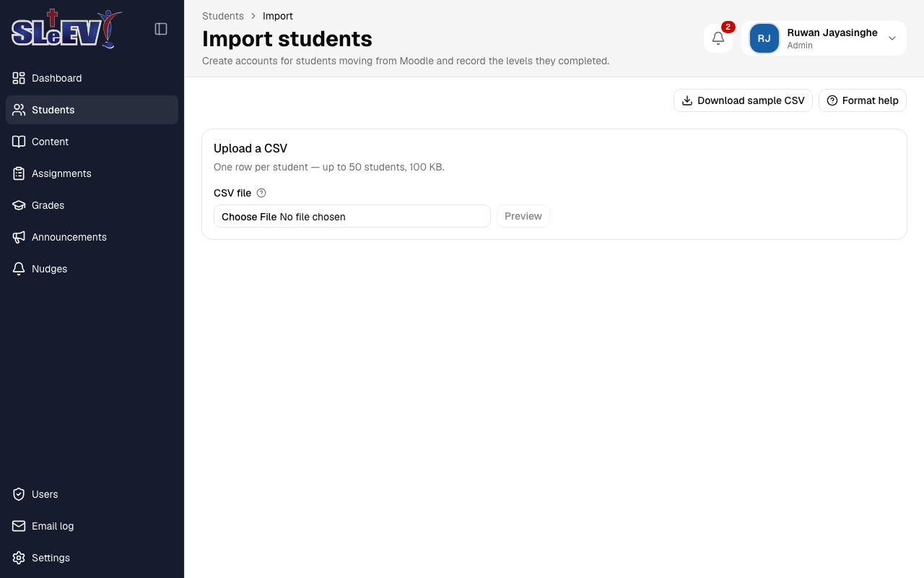Open the Users page
This screenshot has height=578, width=924.
click(92, 494)
